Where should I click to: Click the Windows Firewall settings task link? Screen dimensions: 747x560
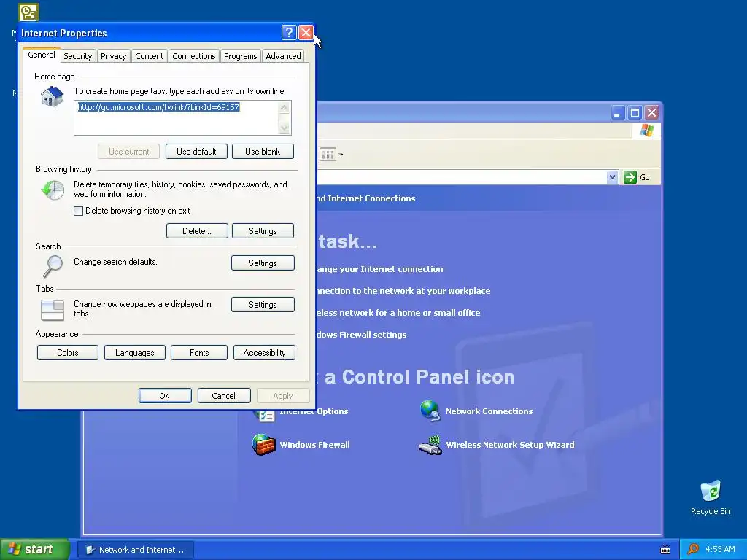coord(361,335)
